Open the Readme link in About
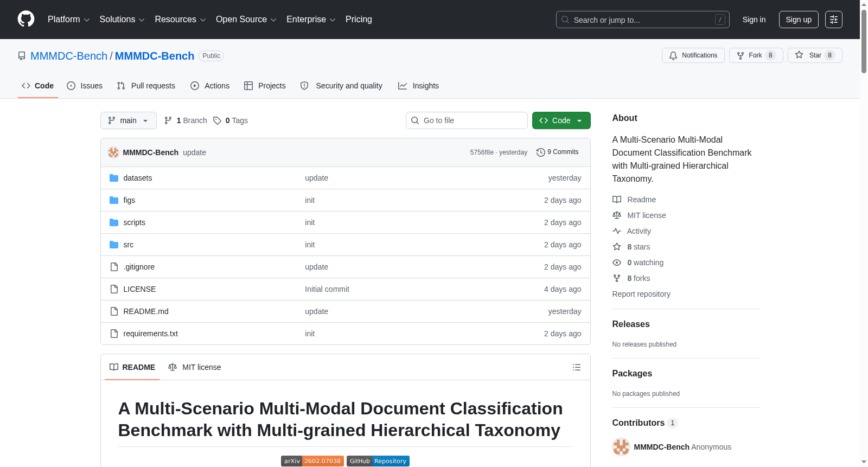This screenshot has width=868, height=467. tap(634, 200)
